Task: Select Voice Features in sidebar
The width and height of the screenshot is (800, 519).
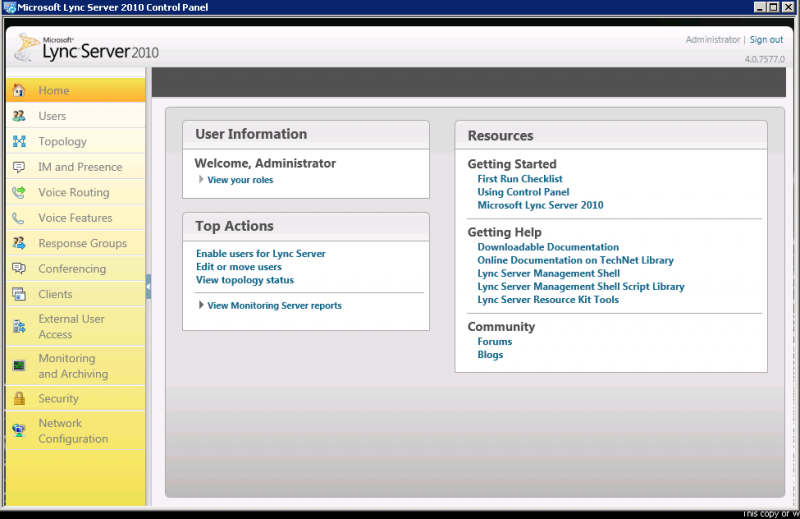Action: [76, 218]
